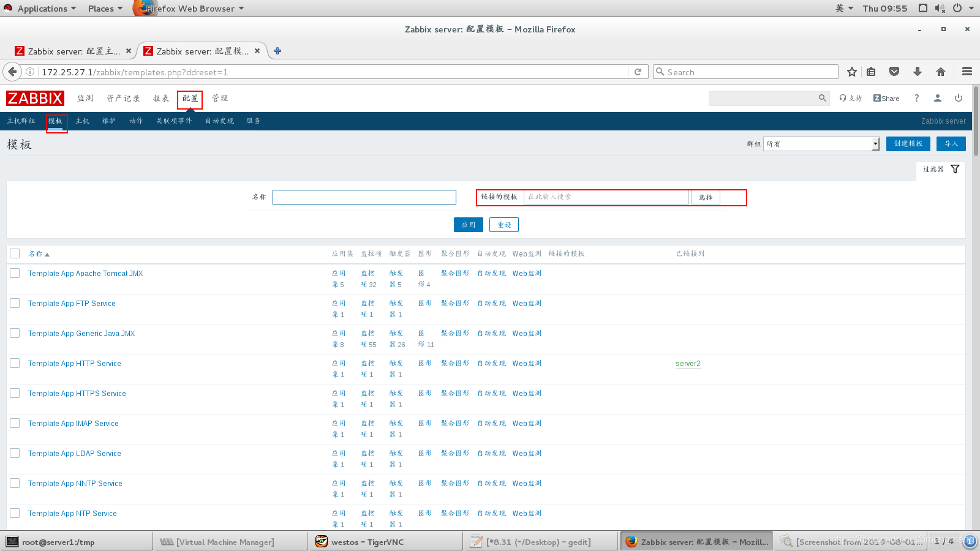The width and height of the screenshot is (980, 551).
Task: Check Template App LDAP Service checkbox
Action: click(x=15, y=453)
